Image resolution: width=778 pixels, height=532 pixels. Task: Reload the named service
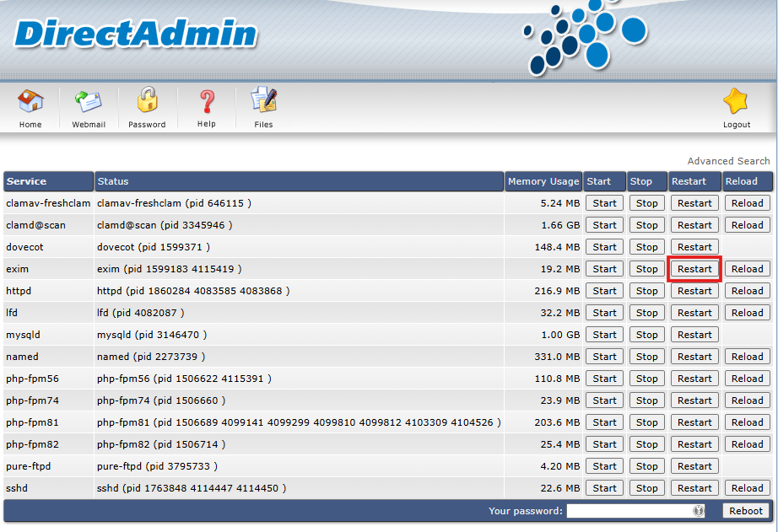coord(748,357)
